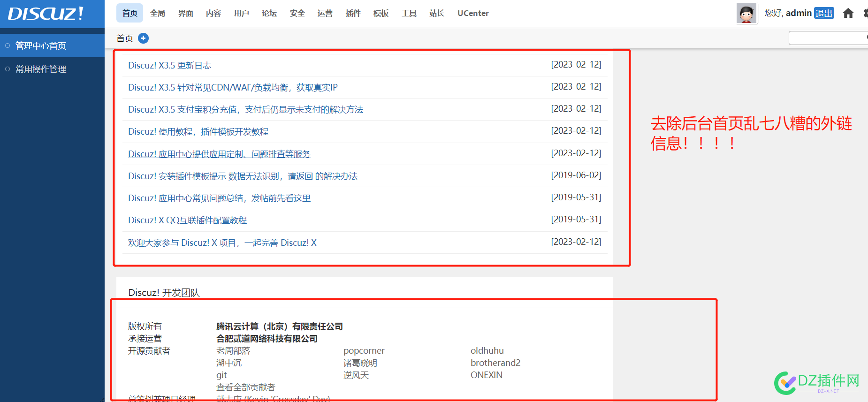
Task: Select 管理中心首页 in the sidebar
Action: [52, 46]
